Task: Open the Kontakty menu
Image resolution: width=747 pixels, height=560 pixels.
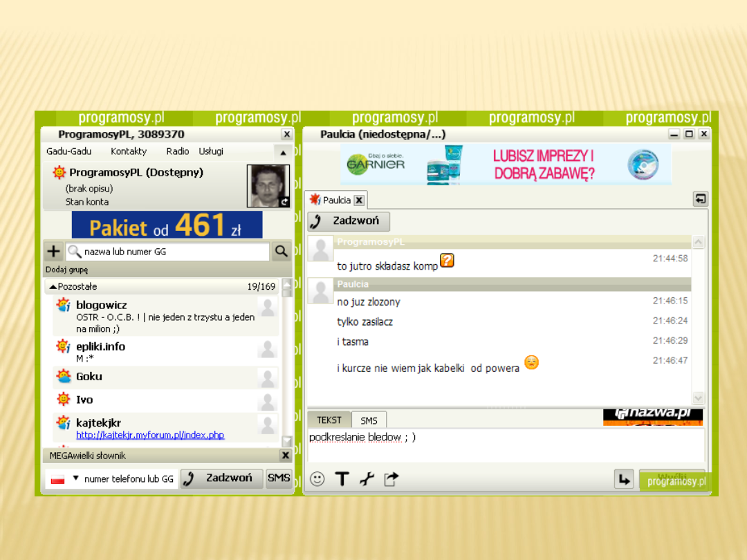Action: tap(129, 151)
